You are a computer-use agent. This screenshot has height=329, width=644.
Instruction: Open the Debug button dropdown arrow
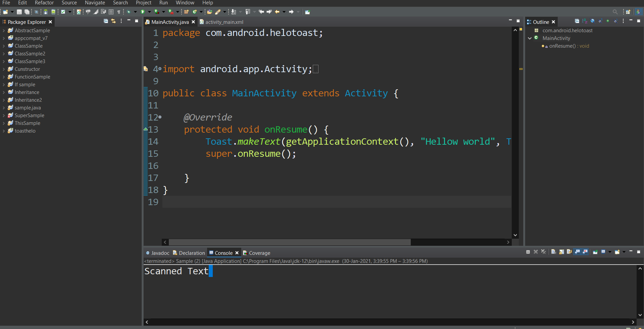coord(135,12)
